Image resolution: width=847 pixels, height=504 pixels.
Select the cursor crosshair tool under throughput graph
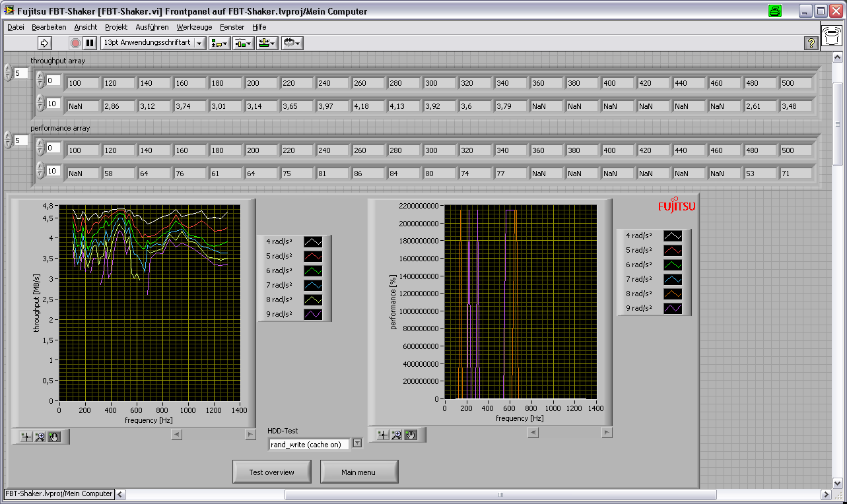(26, 437)
